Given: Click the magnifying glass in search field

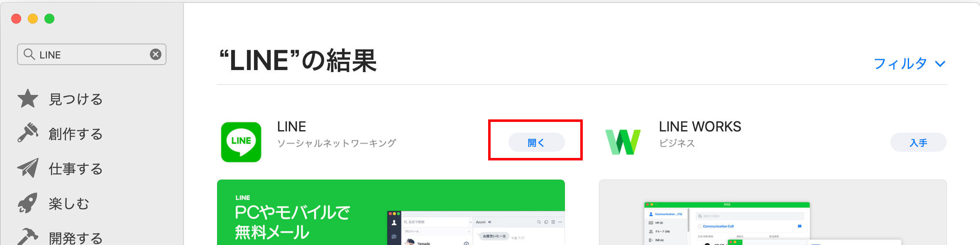Looking at the screenshot, I should 29,54.
